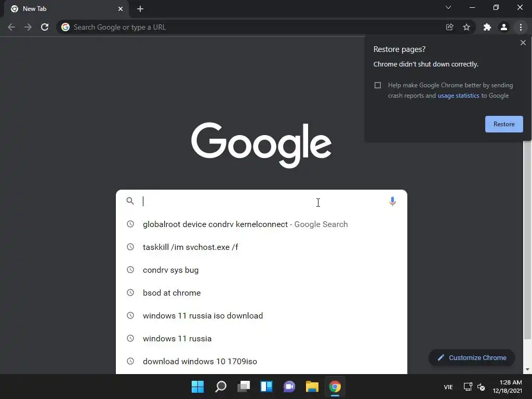Click the muted volume tray icon
The image size is (532, 399).
(481, 387)
